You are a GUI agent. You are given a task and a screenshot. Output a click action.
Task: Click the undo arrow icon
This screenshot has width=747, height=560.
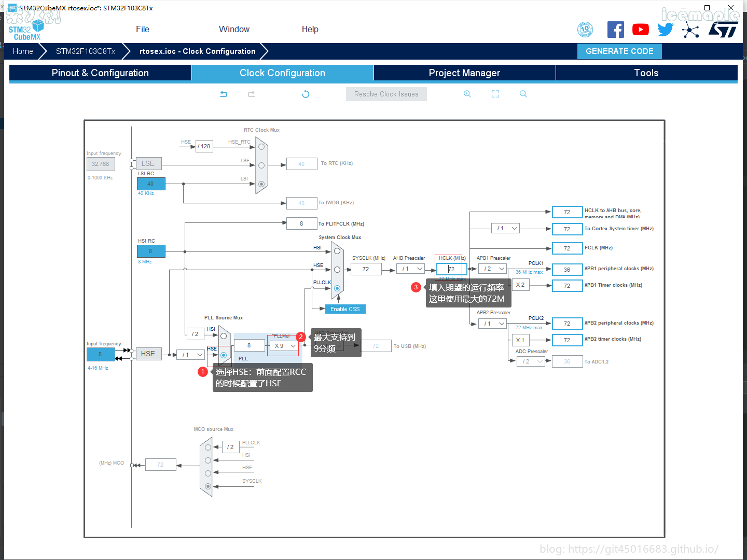point(224,94)
